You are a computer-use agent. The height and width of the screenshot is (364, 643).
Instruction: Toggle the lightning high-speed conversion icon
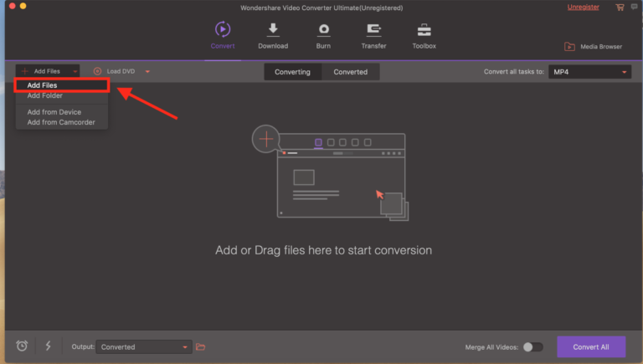[x=48, y=346]
